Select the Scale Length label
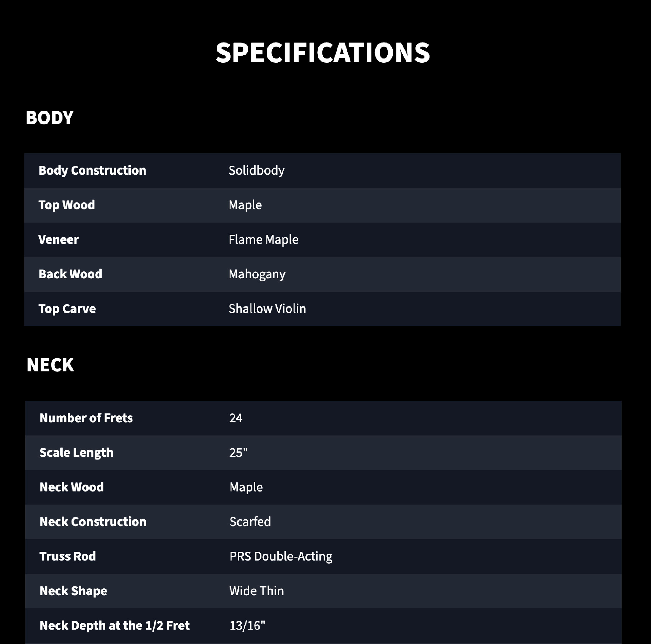The width and height of the screenshot is (651, 644). (x=77, y=452)
